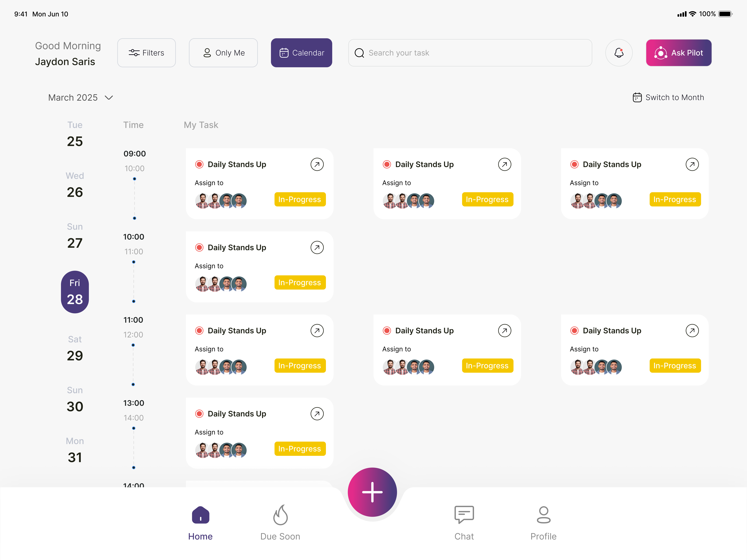
Task: Go to the Home tab
Action: (200, 523)
